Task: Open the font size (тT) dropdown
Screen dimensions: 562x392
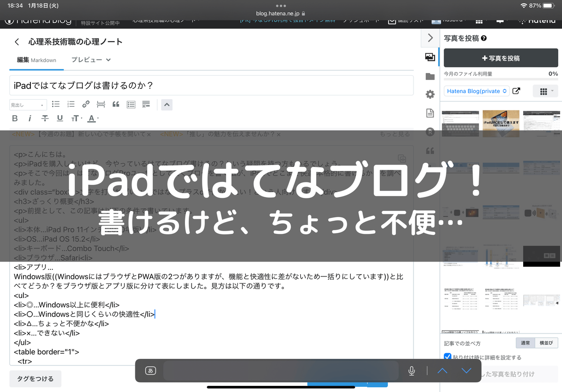Action: tap(76, 118)
